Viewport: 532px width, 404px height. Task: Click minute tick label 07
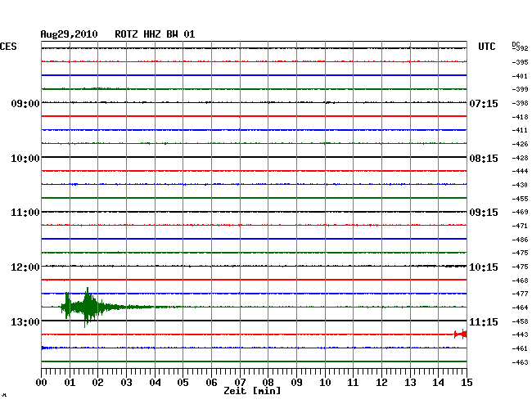pos(240,383)
